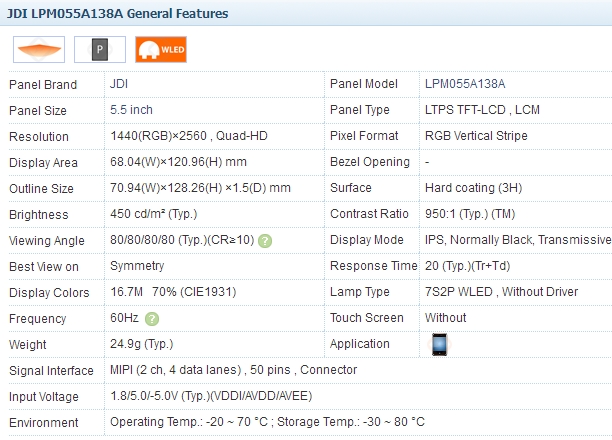
Task: Click the 'Surface' label
Action: 351,188
